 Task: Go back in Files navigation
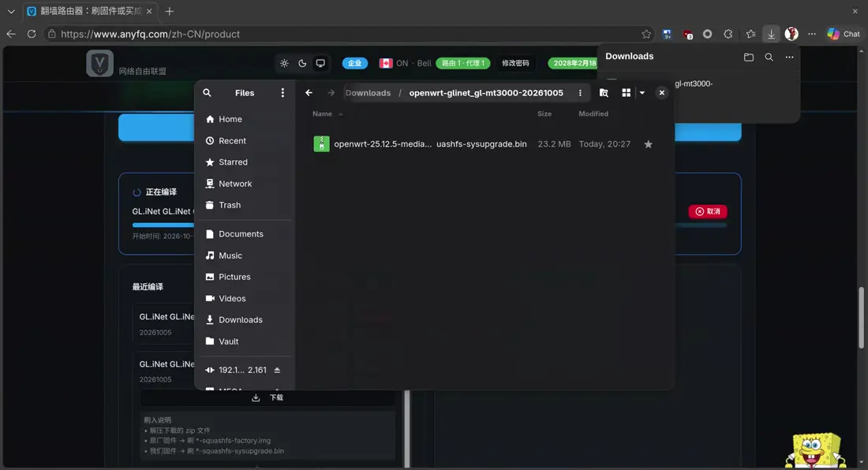[309, 93]
